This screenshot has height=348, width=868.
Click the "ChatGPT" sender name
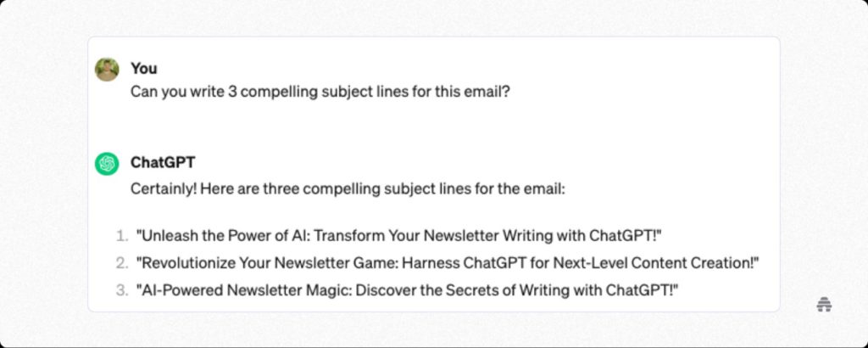[162, 163]
